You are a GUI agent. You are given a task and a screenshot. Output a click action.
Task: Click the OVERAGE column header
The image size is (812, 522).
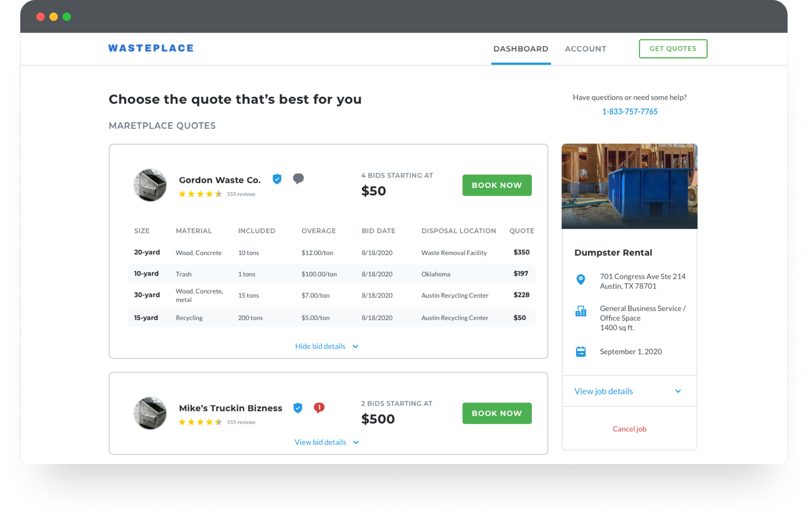tap(319, 231)
